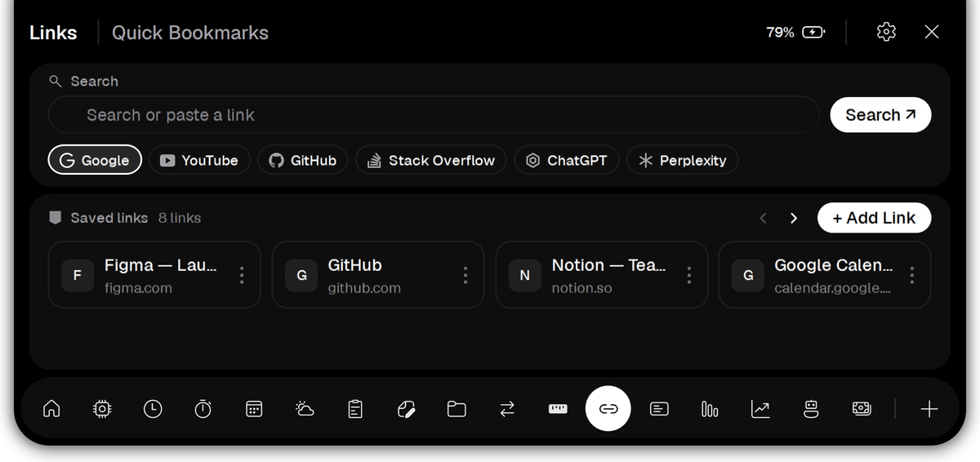This screenshot has width=980, height=462.
Task: Open the robot assistant icon
Action: tap(811, 409)
